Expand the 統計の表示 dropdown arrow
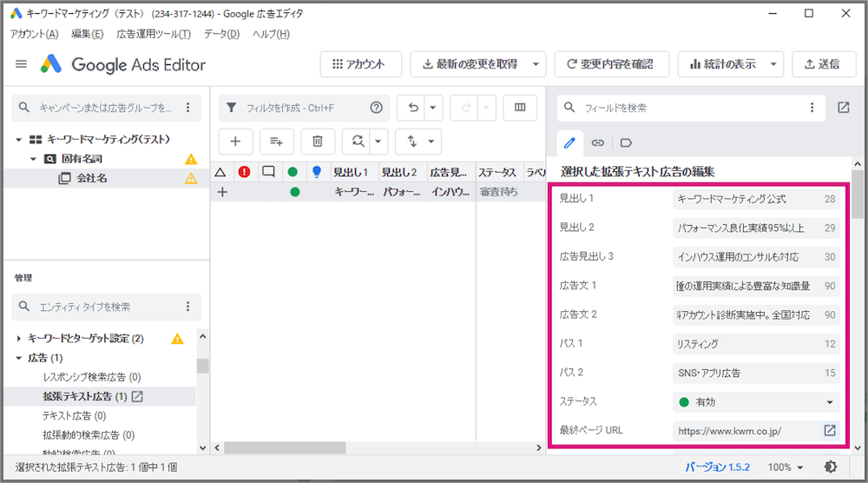This screenshot has width=868, height=483. (773, 64)
